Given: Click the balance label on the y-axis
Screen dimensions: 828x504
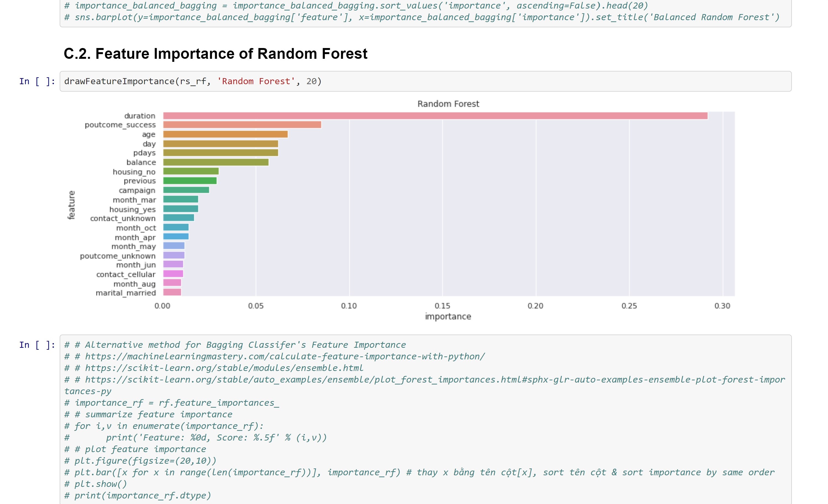Looking at the screenshot, I should pos(141,162).
